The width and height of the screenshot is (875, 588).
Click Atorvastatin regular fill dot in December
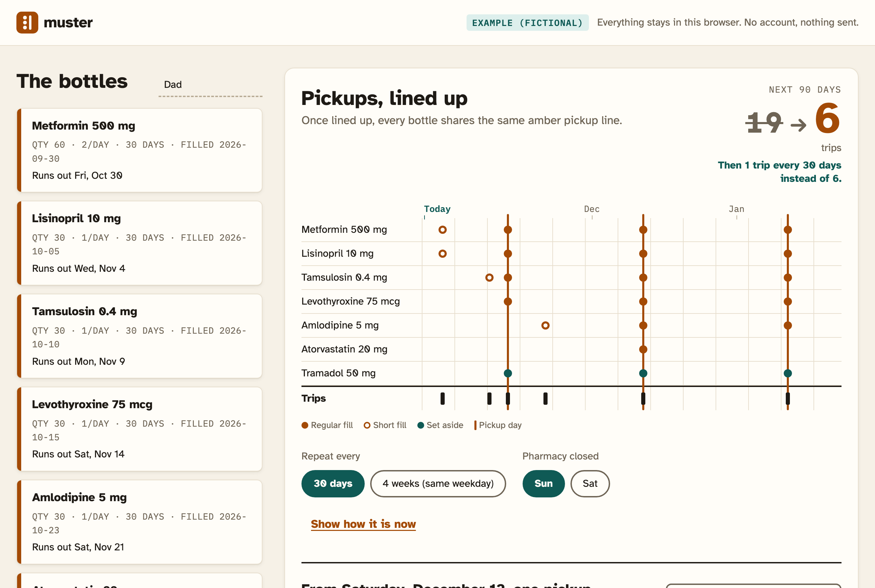(643, 349)
